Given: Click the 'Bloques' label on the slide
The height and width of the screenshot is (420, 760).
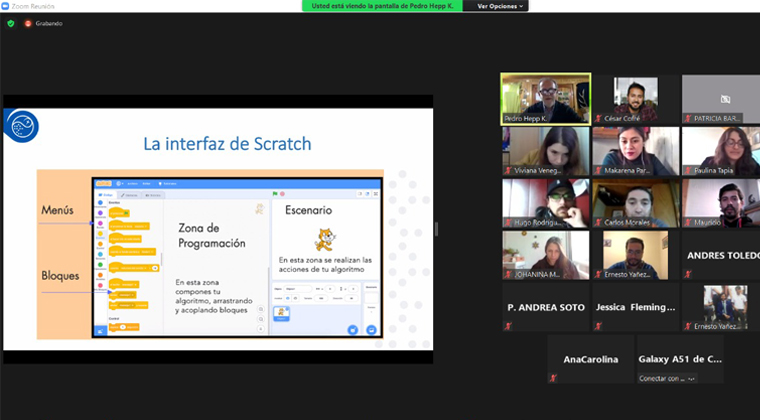Looking at the screenshot, I should 60,276.
